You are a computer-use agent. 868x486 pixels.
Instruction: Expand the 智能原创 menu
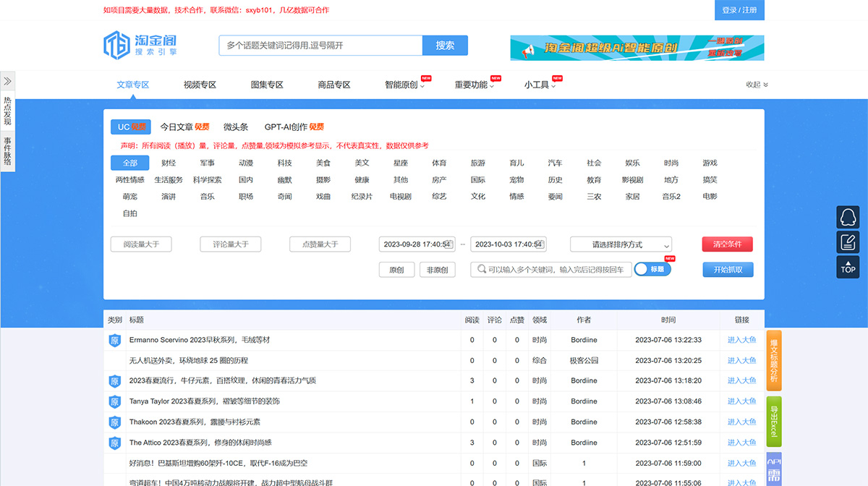coord(403,84)
